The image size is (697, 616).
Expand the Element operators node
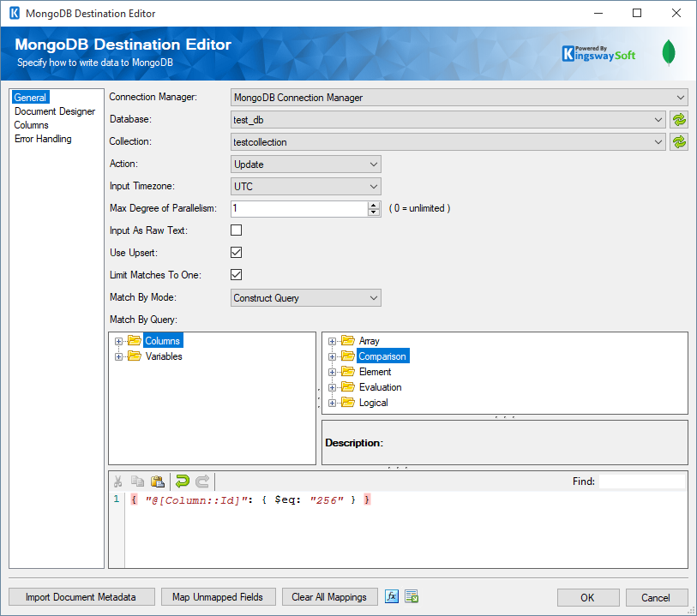(x=332, y=372)
